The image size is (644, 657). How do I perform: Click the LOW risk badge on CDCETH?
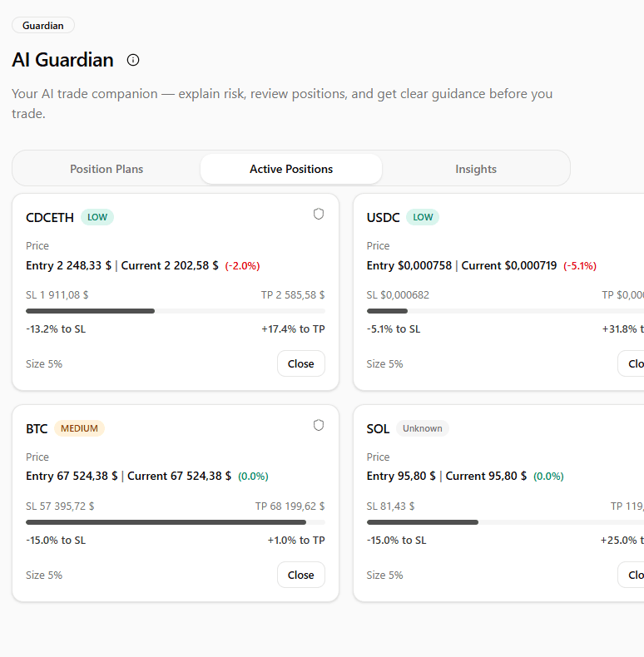(x=97, y=217)
